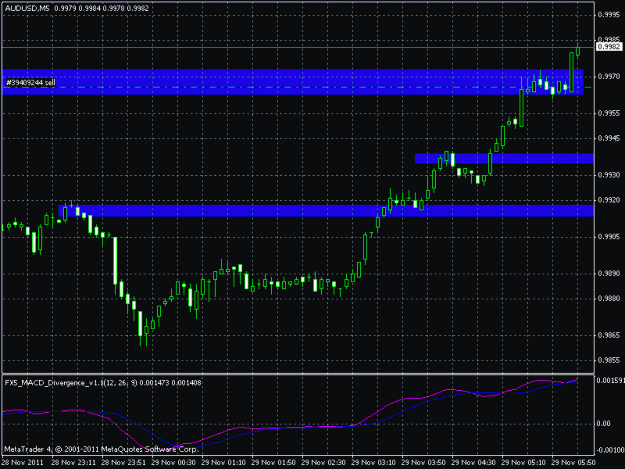The image size is (625, 469).
Task: Click the 29 Nov 03:10 time label
Action: click(373, 463)
